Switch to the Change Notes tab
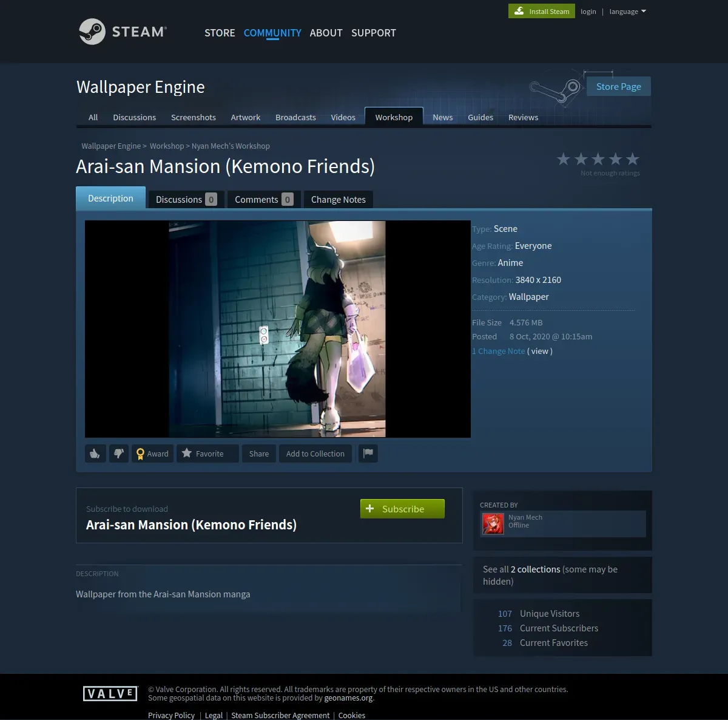728x720 pixels. 339,199
